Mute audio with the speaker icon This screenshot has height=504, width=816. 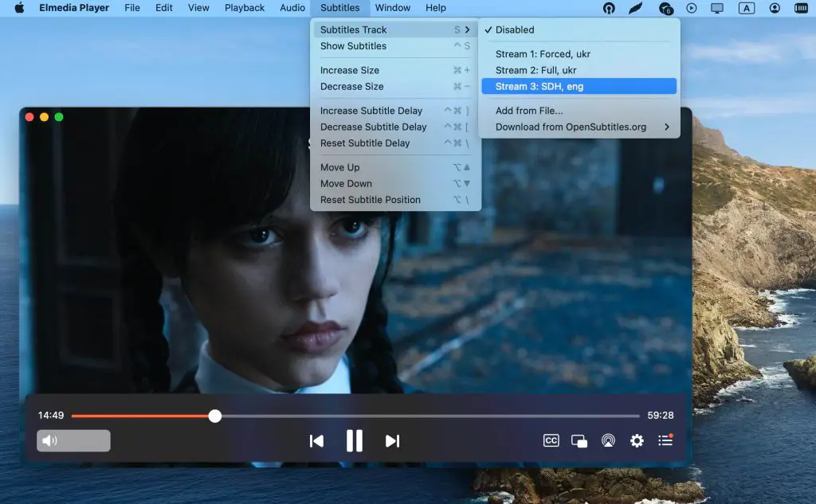tap(49, 441)
